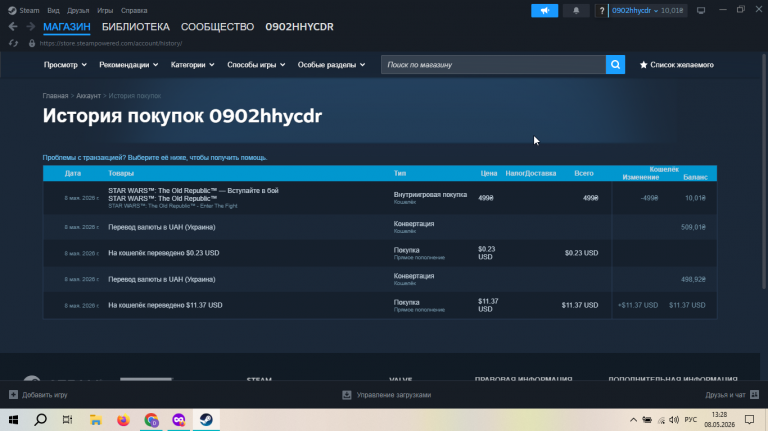The image size is (768, 431).
Task: Open the Справка menu
Action: coord(134,10)
